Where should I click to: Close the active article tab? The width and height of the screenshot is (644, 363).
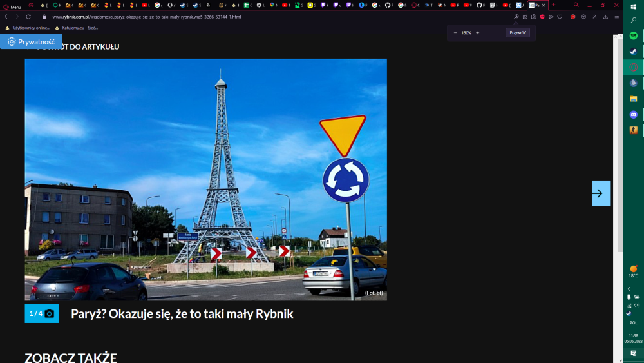544,5
